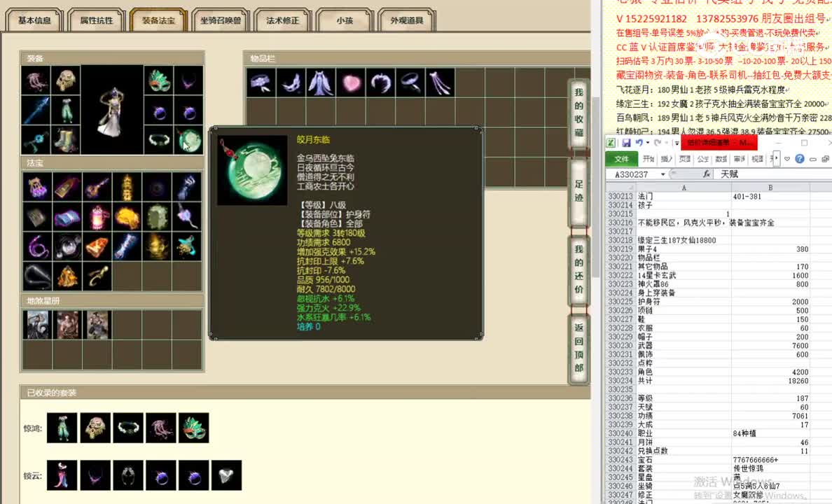Viewport: 832px width, 504px height.
Task: Select the green feather mask in the 装备 panel
Action: 158,79
